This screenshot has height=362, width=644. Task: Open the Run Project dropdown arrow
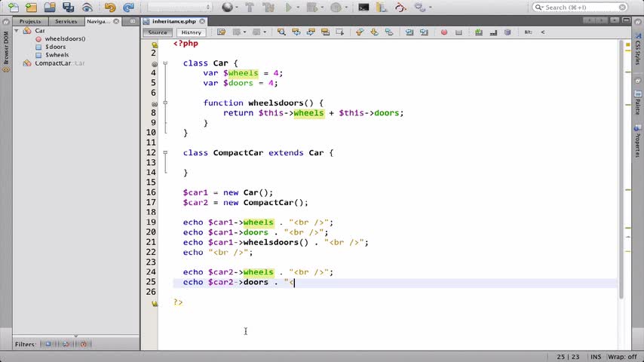pyautogui.click(x=298, y=8)
